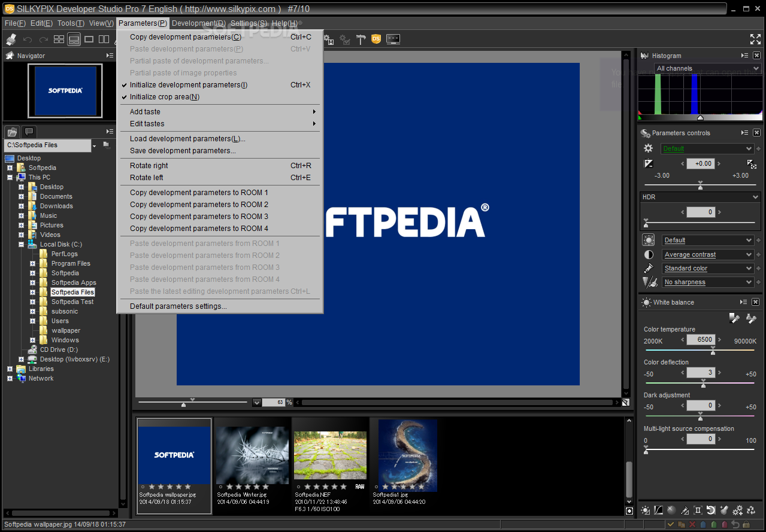Click the yellow check mark status icon
This screenshot has height=532, width=766.
tap(671, 524)
